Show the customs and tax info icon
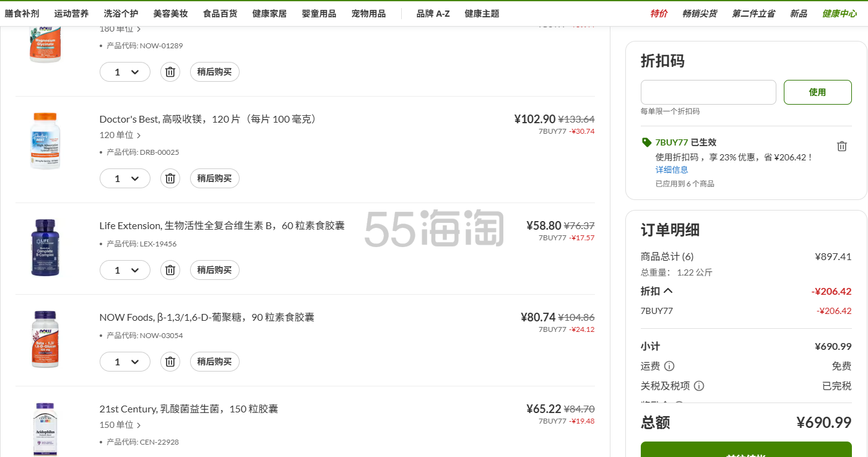This screenshot has width=868, height=457. click(699, 386)
